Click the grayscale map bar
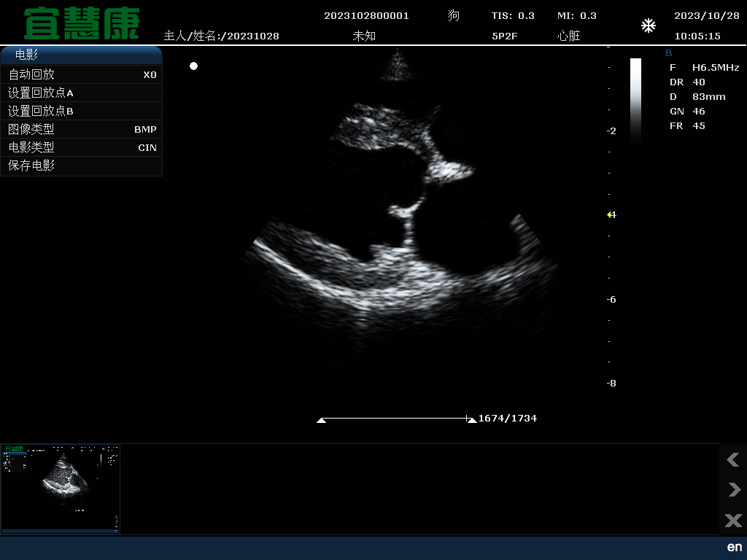This screenshot has height=560, width=747. pos(635,98)
